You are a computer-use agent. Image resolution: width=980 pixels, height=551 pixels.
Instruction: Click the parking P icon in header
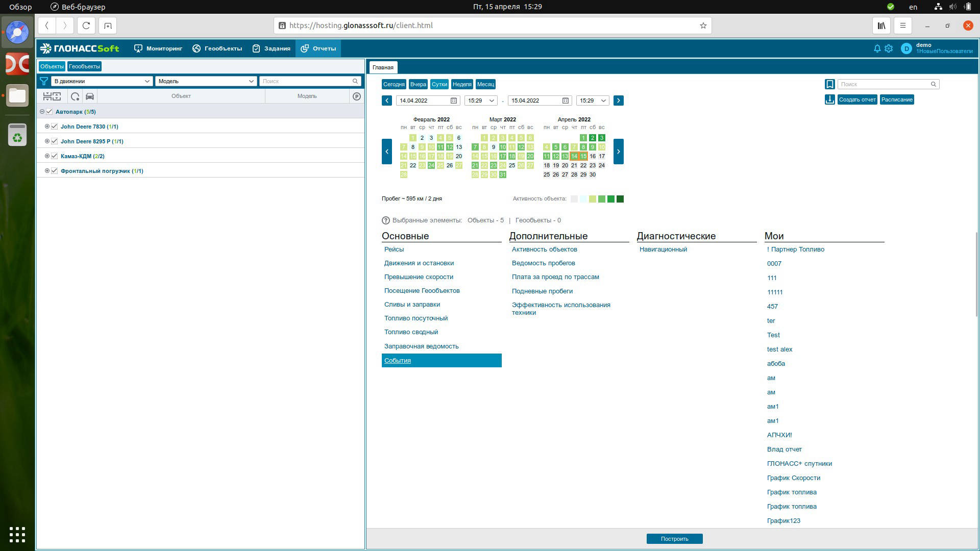pyautogui.click(x=357, y=96)
